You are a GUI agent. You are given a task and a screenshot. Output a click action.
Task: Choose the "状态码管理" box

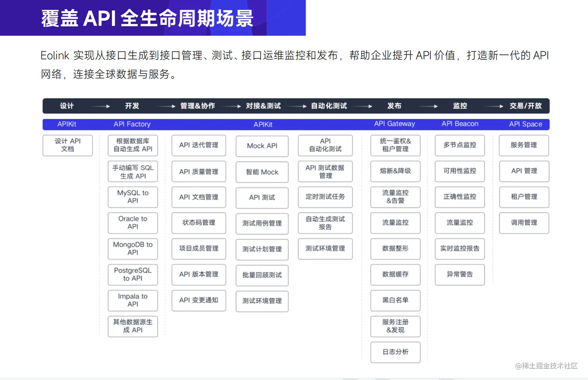click(x=199, y=223)
